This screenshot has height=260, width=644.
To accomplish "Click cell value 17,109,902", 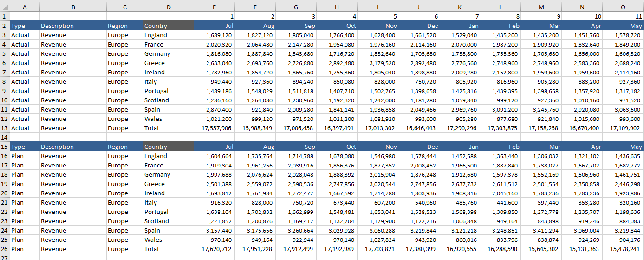I will click(x=623, y=128).
